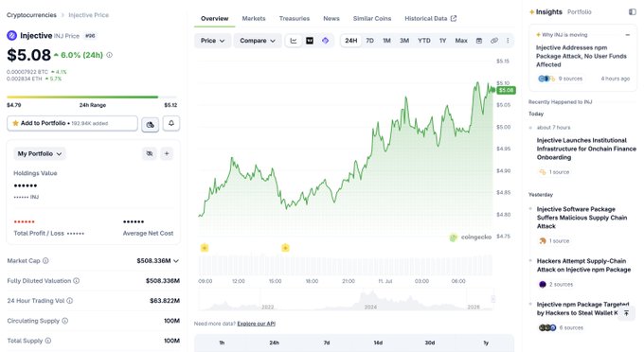This screenshot has width=644, height=352.
Task: Click the Circulating Supply info icon
Action: click(65, 321)
